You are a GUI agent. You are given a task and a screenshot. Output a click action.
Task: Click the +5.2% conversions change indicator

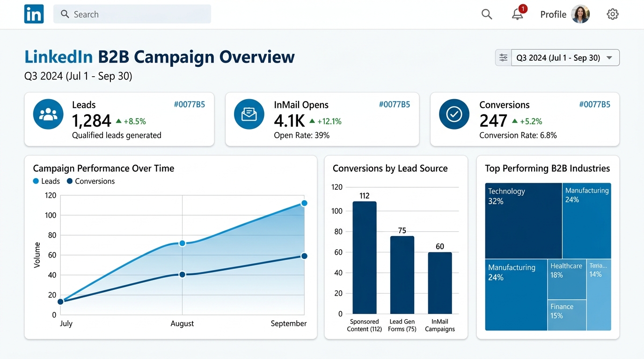527,122
